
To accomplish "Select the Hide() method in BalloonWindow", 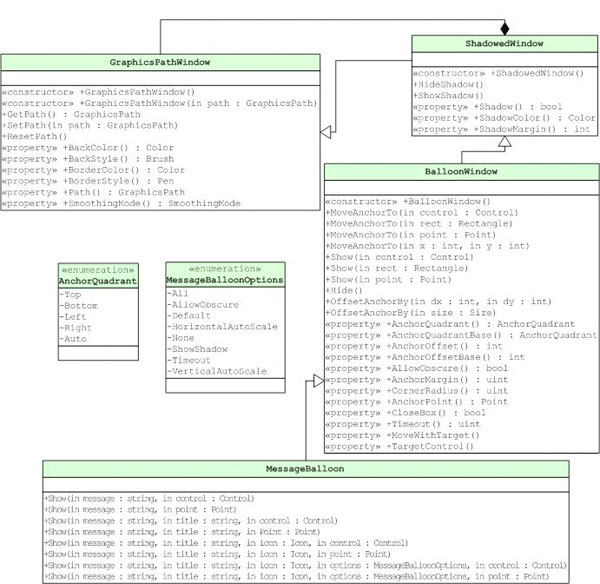I will coord(344,290).
